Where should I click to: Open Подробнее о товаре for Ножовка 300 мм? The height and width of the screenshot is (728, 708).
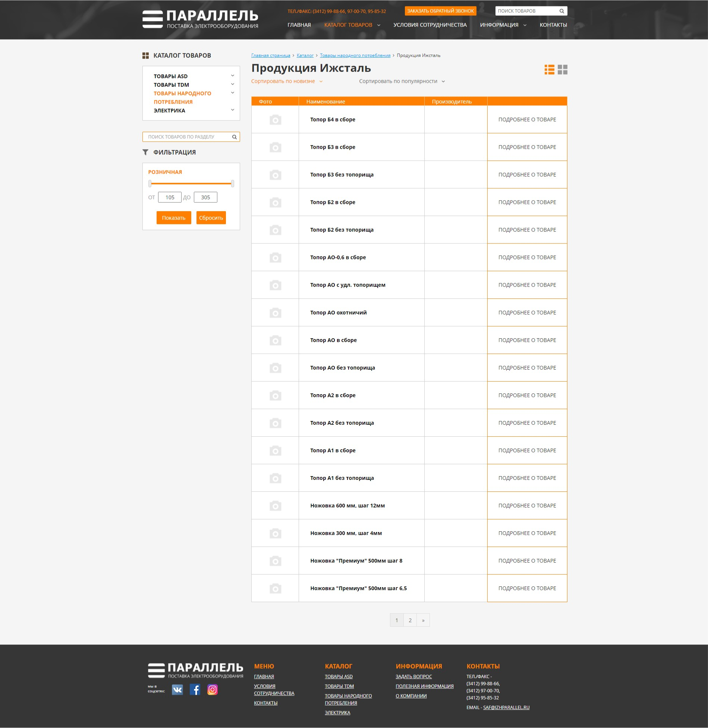click(x=527, y=533)
